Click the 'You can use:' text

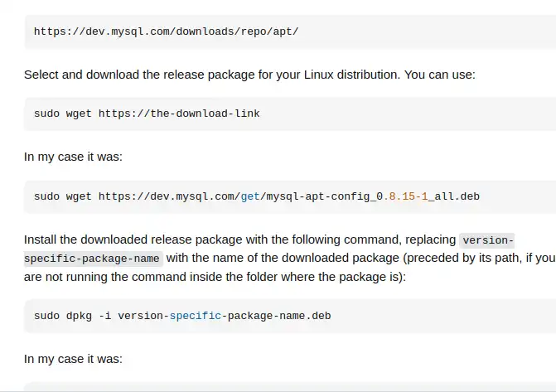click(x=440, y=75)
